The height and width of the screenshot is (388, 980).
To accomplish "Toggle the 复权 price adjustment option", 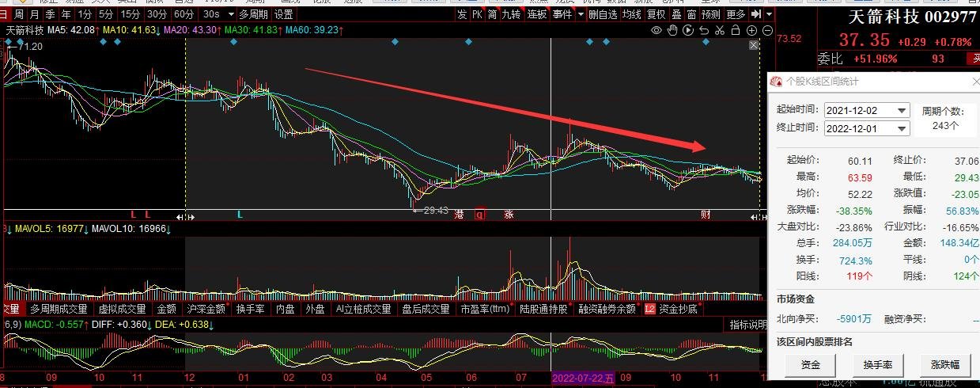I will 656,14.
